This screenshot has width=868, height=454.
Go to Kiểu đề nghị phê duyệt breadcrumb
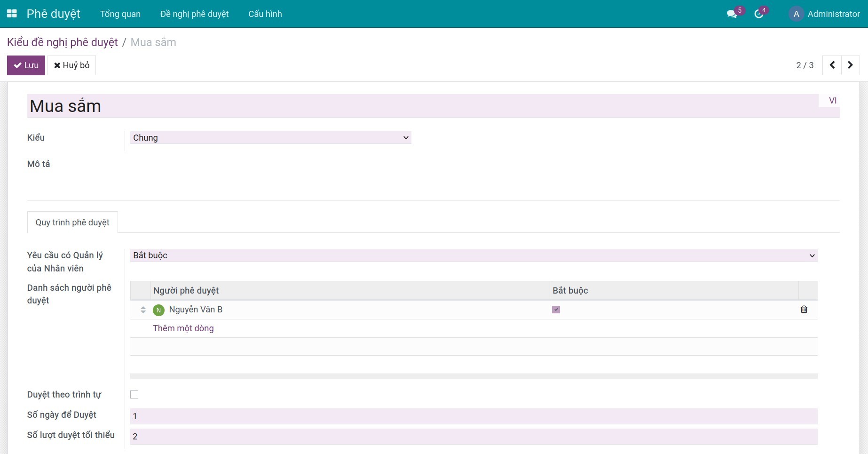63,42
